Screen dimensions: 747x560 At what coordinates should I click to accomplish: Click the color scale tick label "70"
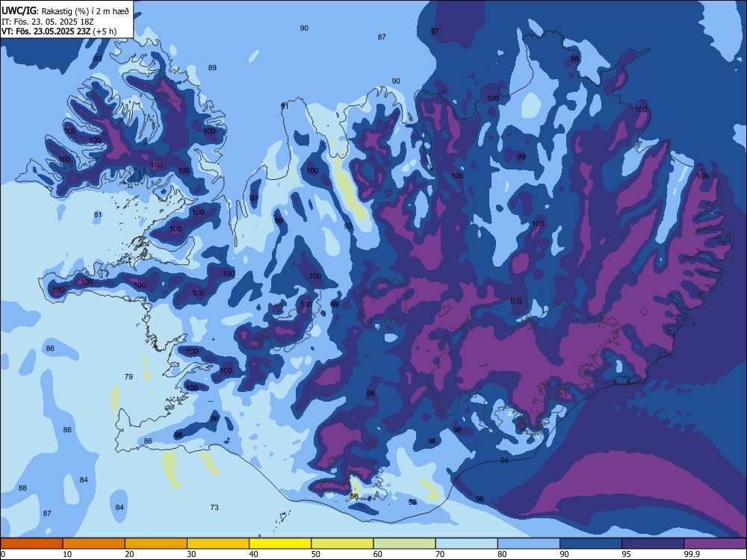click(440, 554)
